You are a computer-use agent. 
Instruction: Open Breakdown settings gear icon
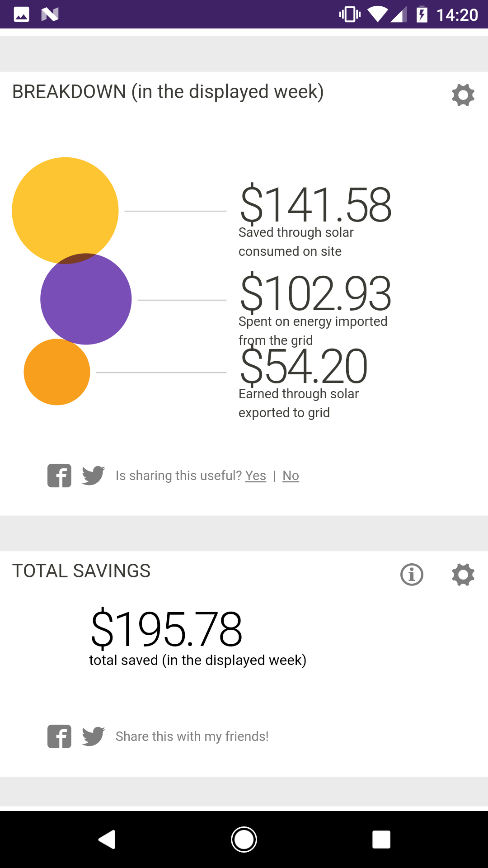click(x=463, y=95)
